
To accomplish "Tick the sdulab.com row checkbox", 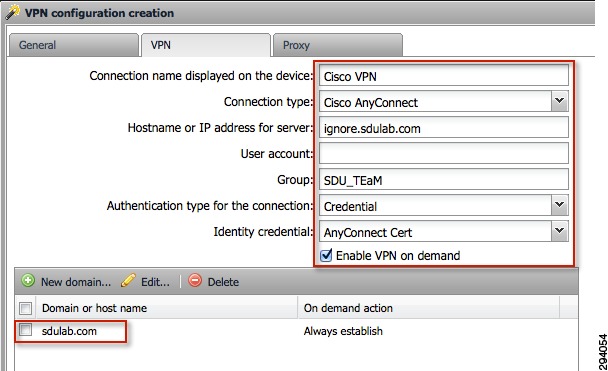I will click(x=26, y=330).
